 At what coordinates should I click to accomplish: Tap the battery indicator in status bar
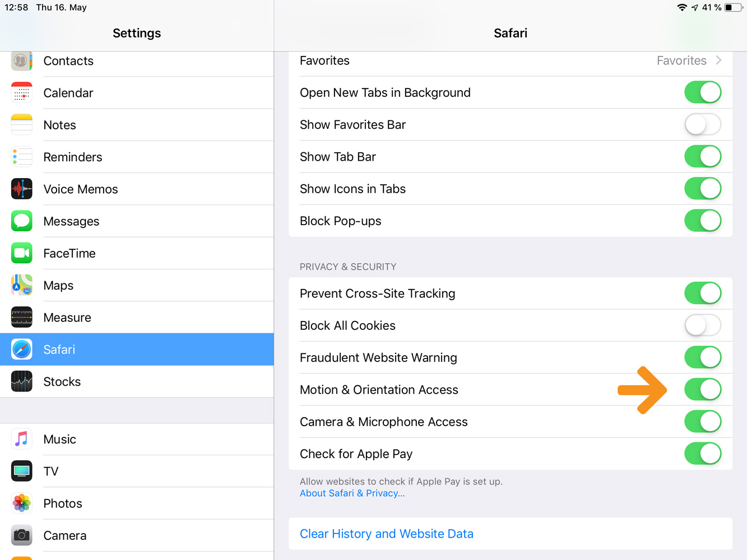(x=732, y=7)
